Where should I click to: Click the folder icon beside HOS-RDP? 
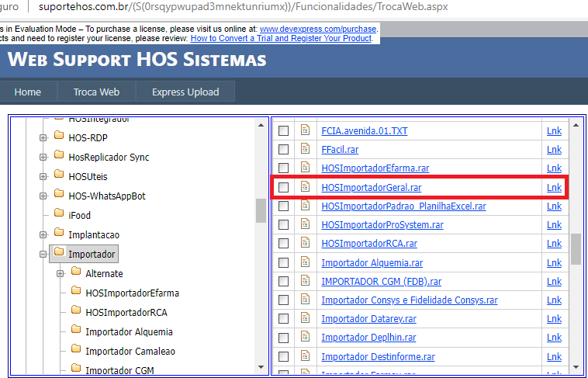click(x=60, y=137)
